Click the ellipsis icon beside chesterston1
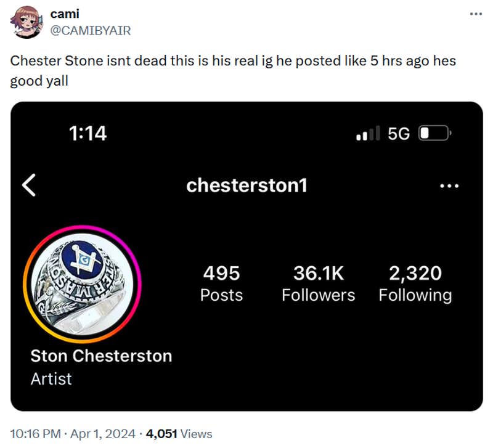 pos(449,185)
